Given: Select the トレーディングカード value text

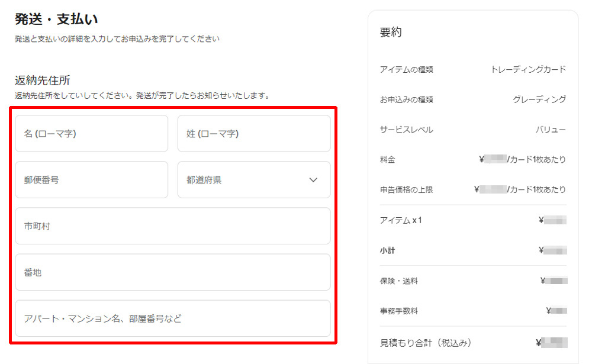Looking at the screenshot, I should [528, 69].
